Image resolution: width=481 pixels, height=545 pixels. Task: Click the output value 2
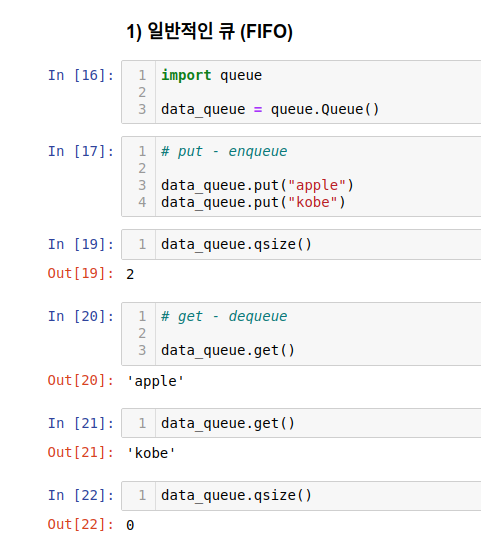(130, 274)
